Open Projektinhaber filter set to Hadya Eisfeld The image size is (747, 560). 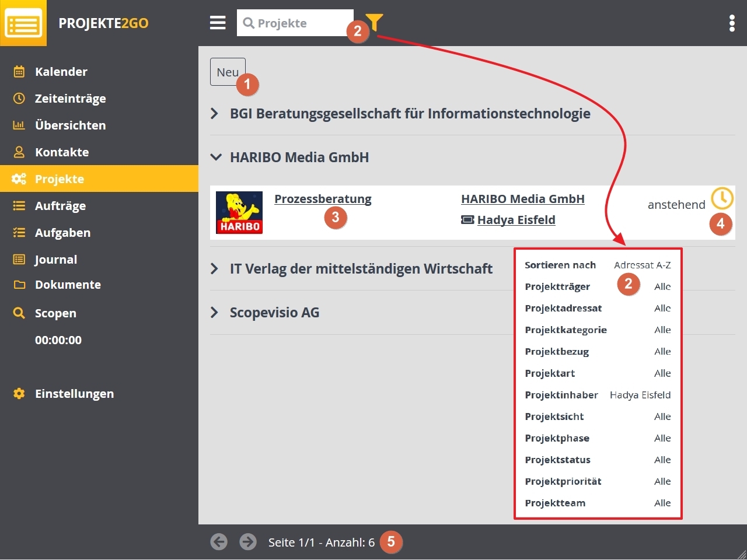click(598, 395)
